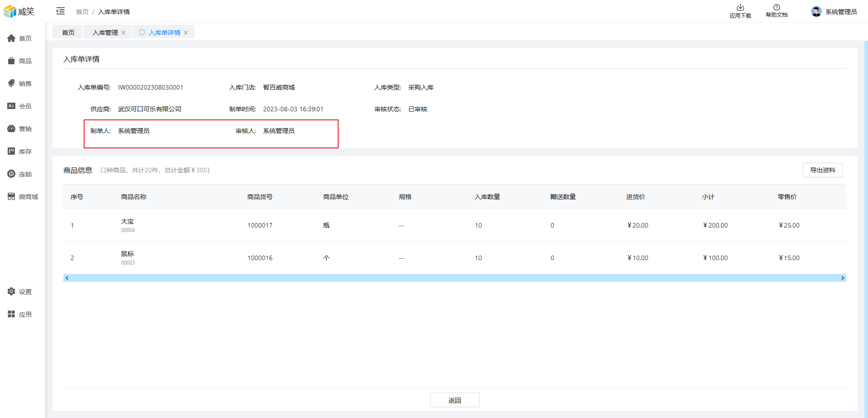Click the table scrollbar right arrow
This screenshot has width=868, height=418.
point(842,278)
